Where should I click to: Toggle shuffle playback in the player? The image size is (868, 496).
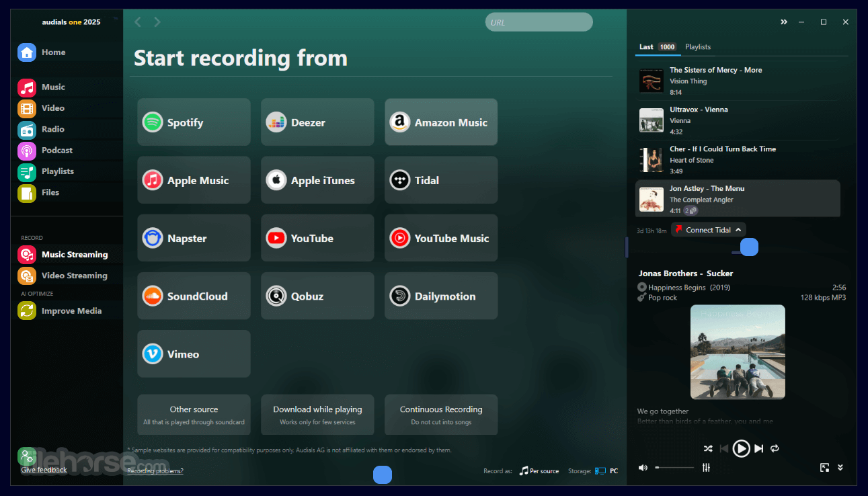(x=708, y=448)
